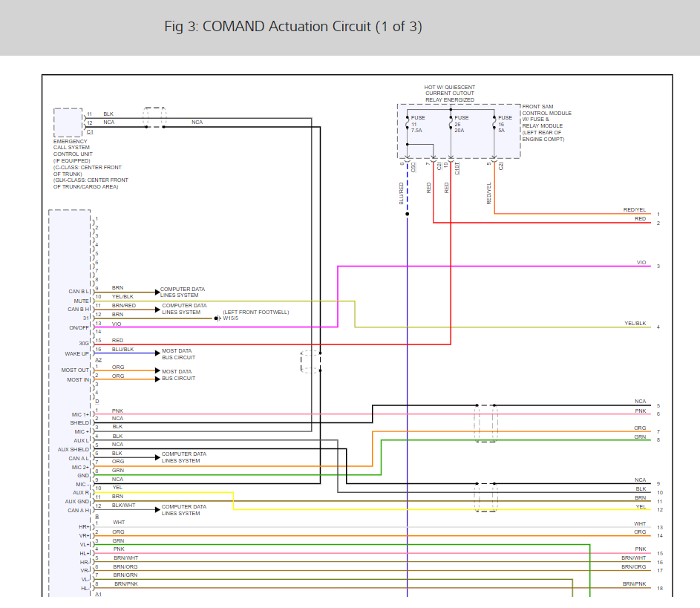Click the HR+ speaker pin label
This screenshot has width=700, height=608.
pos(85,527)
